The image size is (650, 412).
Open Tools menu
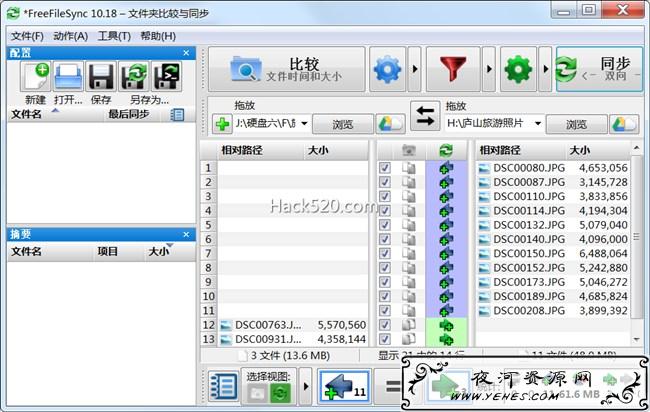click(114, 36)
